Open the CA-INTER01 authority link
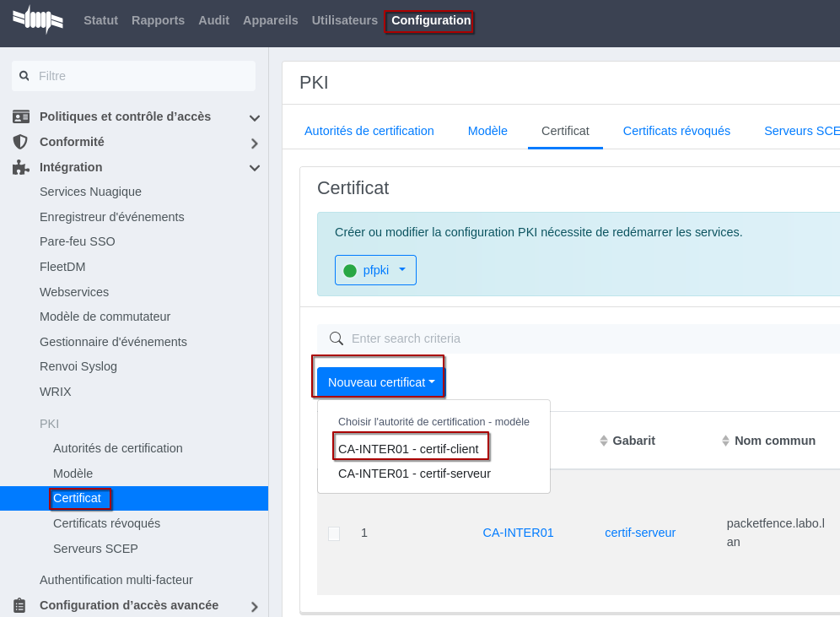Screen dimensions: 840x617 518,533
